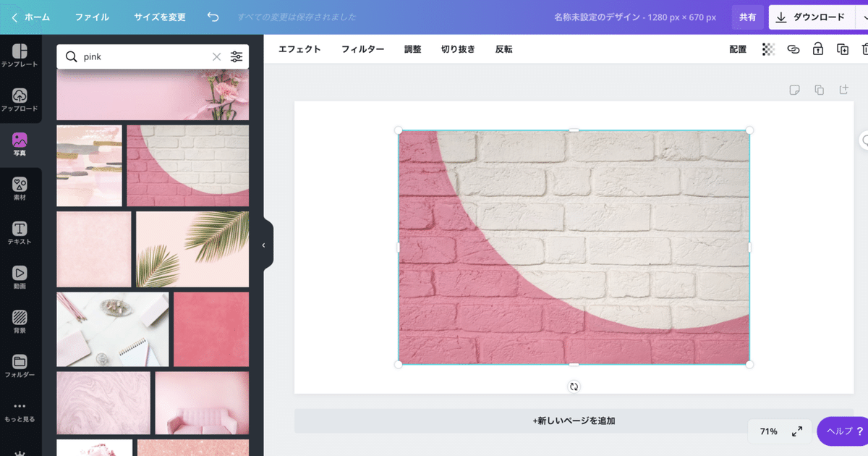The width and height of the screenshot is (868, 456).
Task: Add notes using the page note icon
Action: point(794,90)
